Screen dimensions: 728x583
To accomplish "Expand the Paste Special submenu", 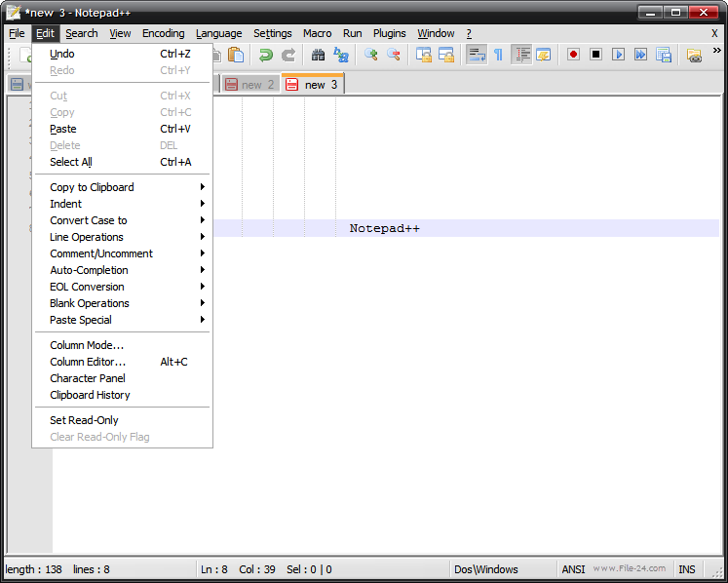I will click(122, 320).
